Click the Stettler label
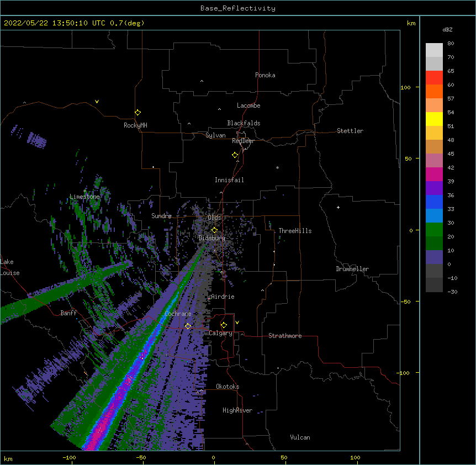Screen dimensions: 476x465 click(350, 131)
